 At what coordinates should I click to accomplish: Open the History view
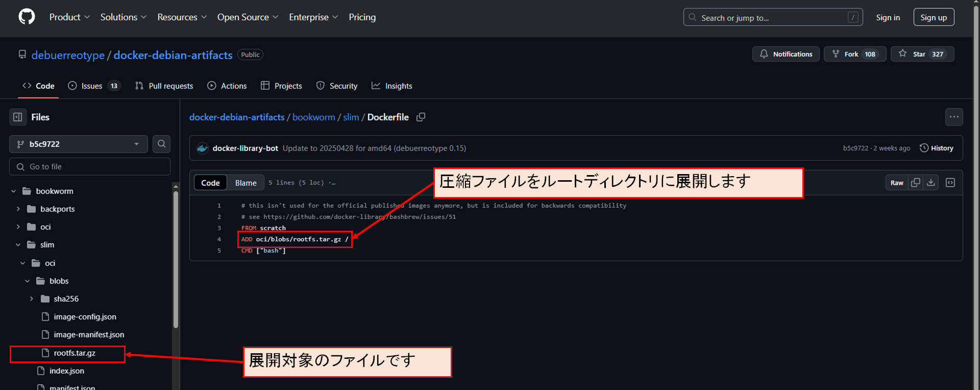pos(936,148)
